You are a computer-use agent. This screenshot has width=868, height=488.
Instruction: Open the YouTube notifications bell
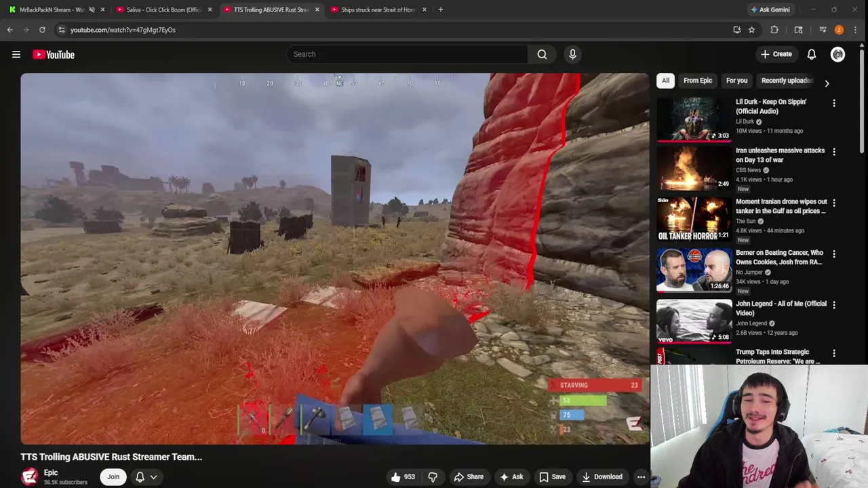[x=811, y=54]
